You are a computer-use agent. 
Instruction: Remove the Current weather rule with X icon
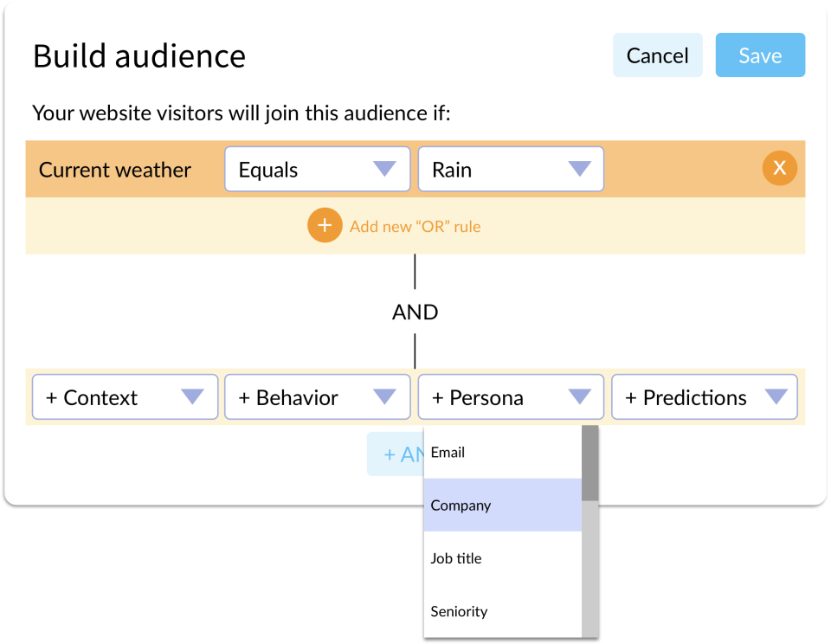[x=779, y=169]
